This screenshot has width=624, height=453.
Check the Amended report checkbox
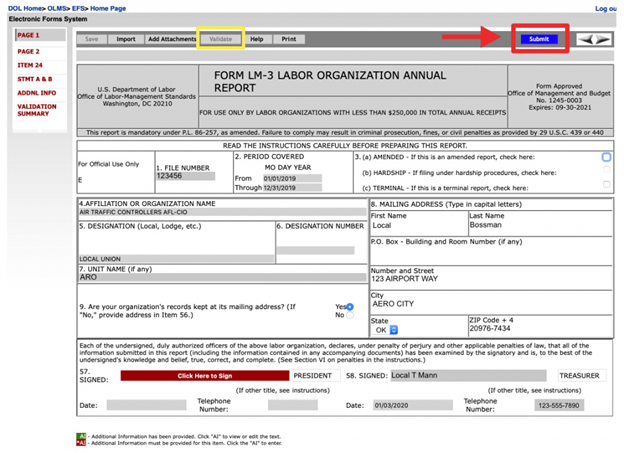tap(607, 157)
